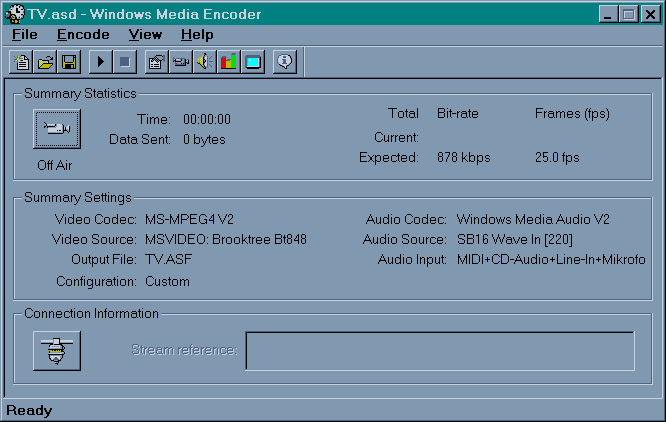Screen dimensions: 666x422
Task: Start encoding with the play button
Action: click(100, 62)
